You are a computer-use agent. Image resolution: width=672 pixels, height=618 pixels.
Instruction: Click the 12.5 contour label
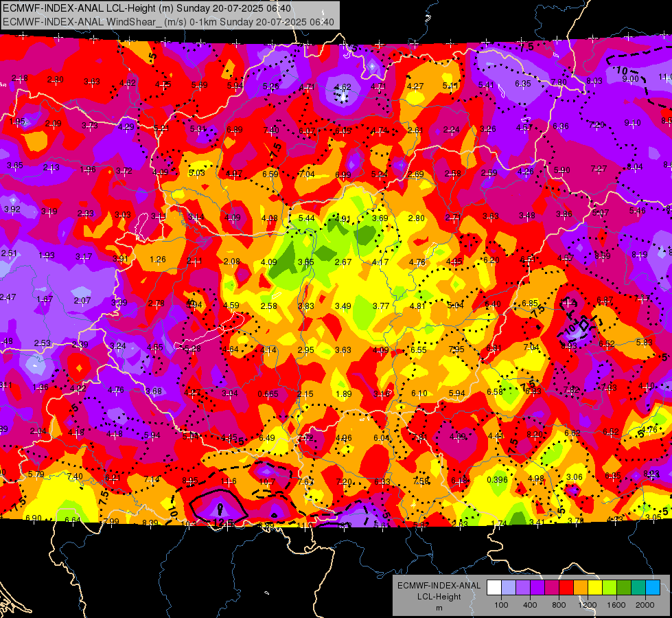pos(222,523)
